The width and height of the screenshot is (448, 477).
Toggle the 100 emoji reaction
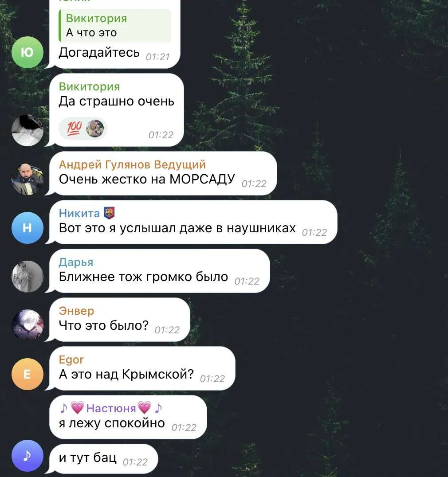pyautogui.click(x=74, y=129)
